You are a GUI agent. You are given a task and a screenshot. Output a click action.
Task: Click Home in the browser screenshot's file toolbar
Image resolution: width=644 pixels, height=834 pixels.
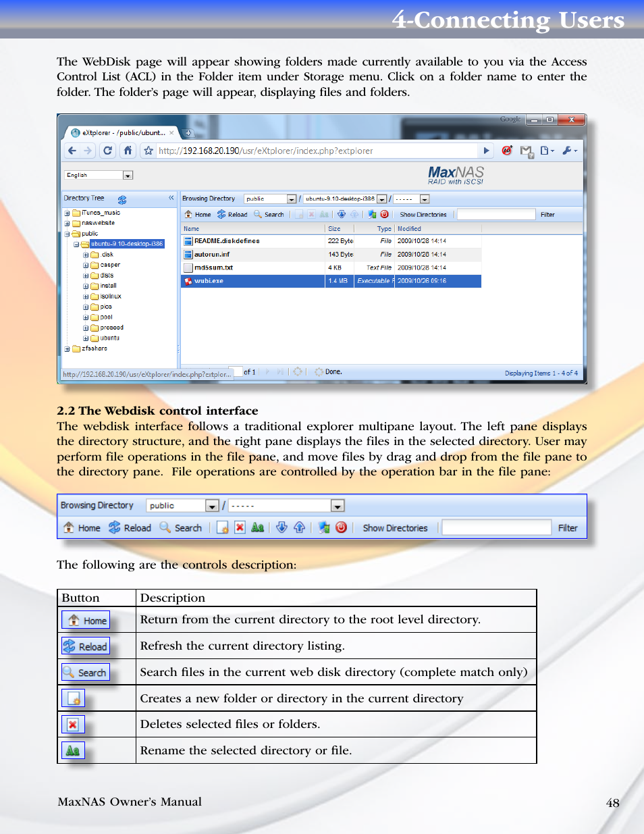pyautogui.click(x=198, y=215)
